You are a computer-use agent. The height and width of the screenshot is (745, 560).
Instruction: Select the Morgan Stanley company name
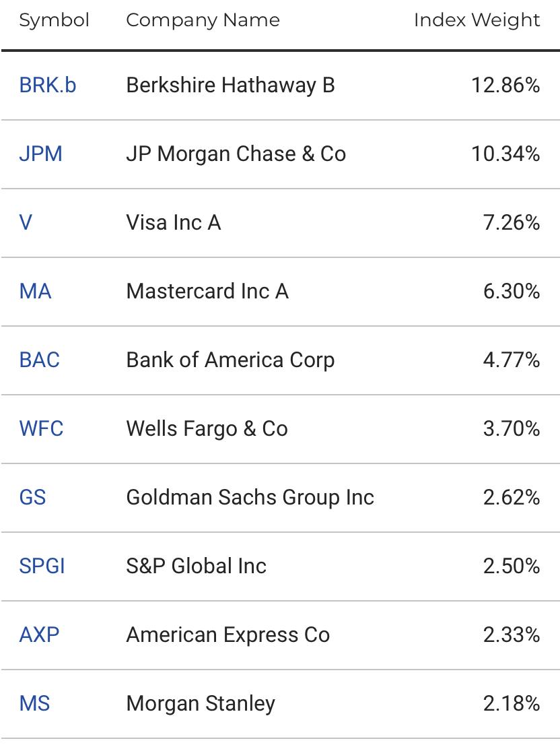[x=201, y=704]
